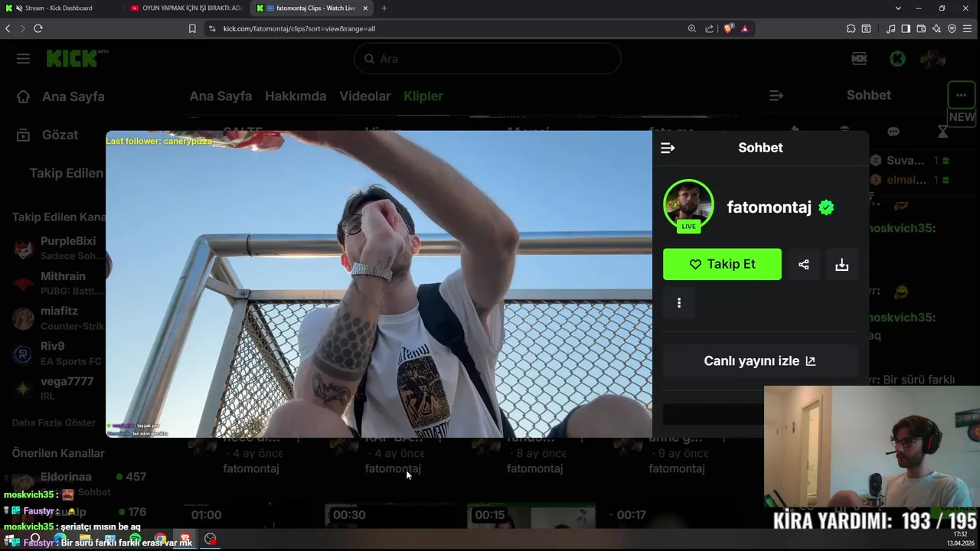980x551 pixels.
Task: Open Brave Wallet icon
Action: (921, 28)
